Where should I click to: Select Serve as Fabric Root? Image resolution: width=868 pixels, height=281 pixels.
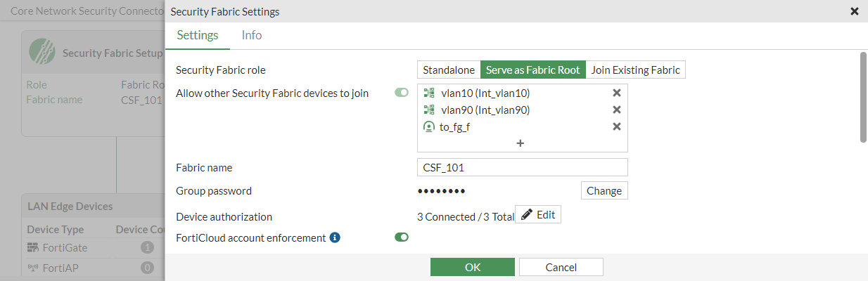pyautogui.click(x=532, y=70)
